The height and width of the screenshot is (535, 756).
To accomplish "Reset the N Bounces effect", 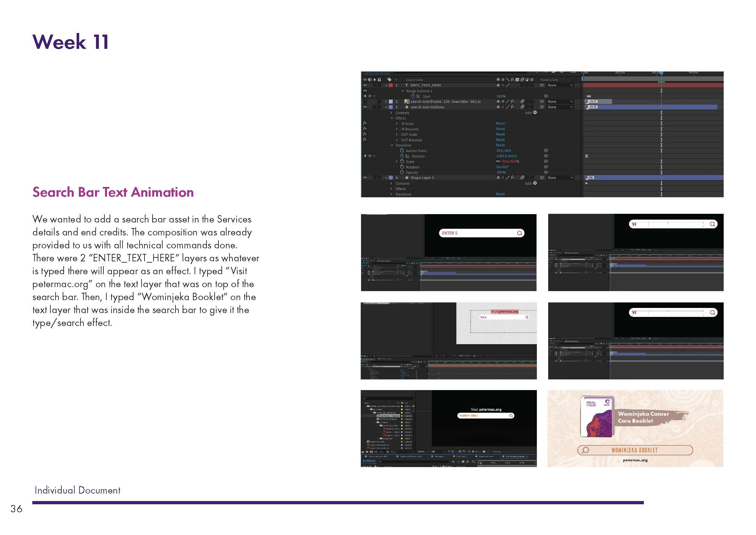I will pyautogui.click(x=500, y=129).
